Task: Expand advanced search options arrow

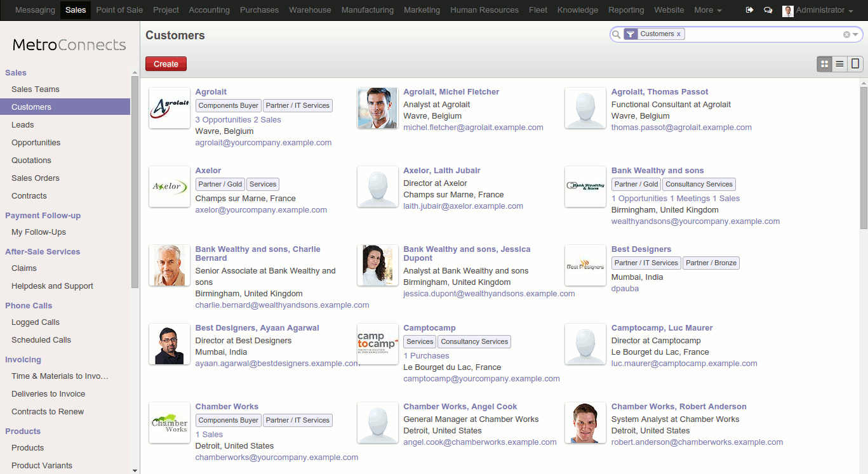Action: [x=855, y=34]
